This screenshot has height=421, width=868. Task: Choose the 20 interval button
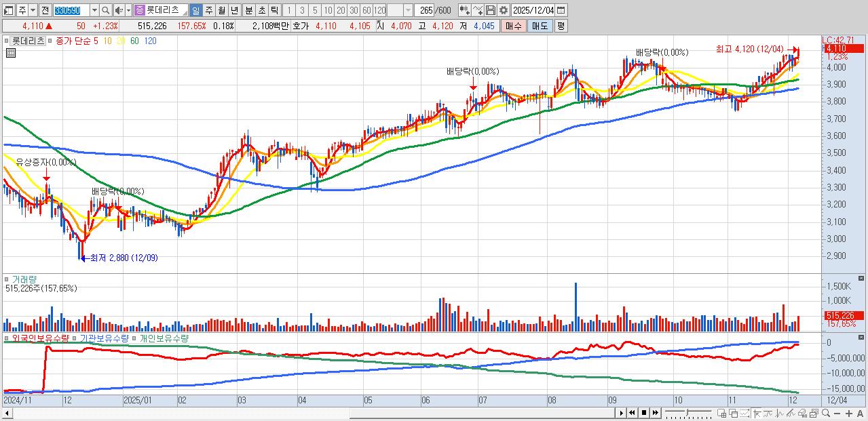pyautogui.click(x=341, y=10)
